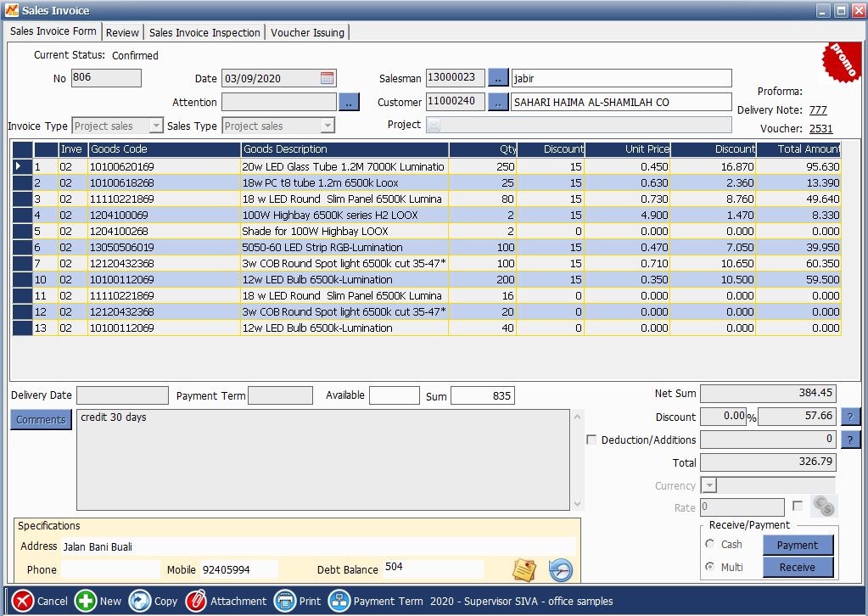The image size is (868, 616).
Task: Click the New green plus icon
Action: point(86,601)
